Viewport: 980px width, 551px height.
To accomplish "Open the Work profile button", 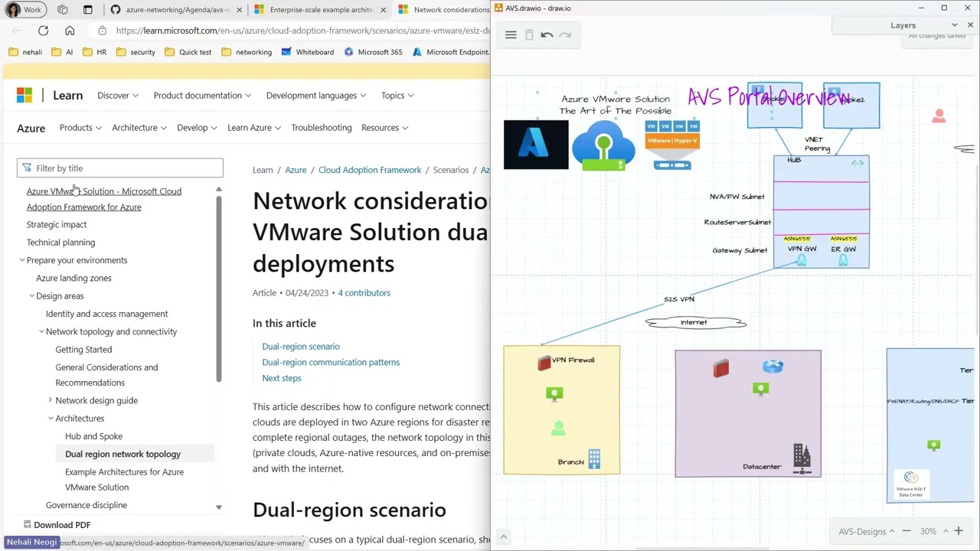I will pyautogui.click(x=24, y=10).
